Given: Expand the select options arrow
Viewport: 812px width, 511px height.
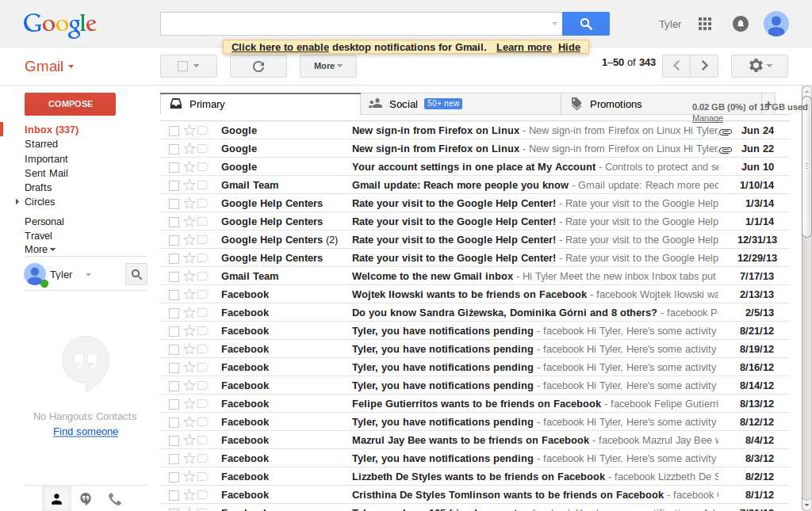Looking at the screenshot, I should click(197, 66).
